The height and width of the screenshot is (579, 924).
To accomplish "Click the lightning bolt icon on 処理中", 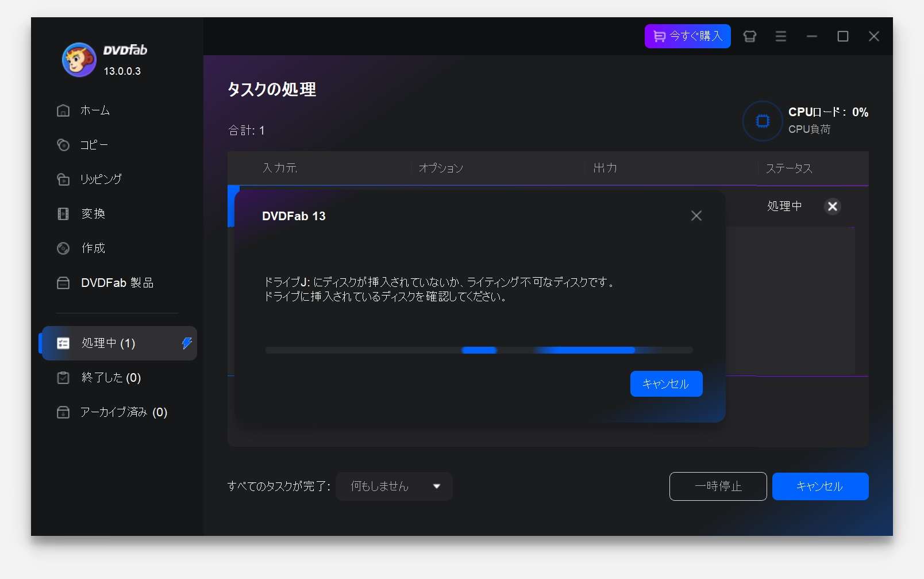I will (187, 343).
